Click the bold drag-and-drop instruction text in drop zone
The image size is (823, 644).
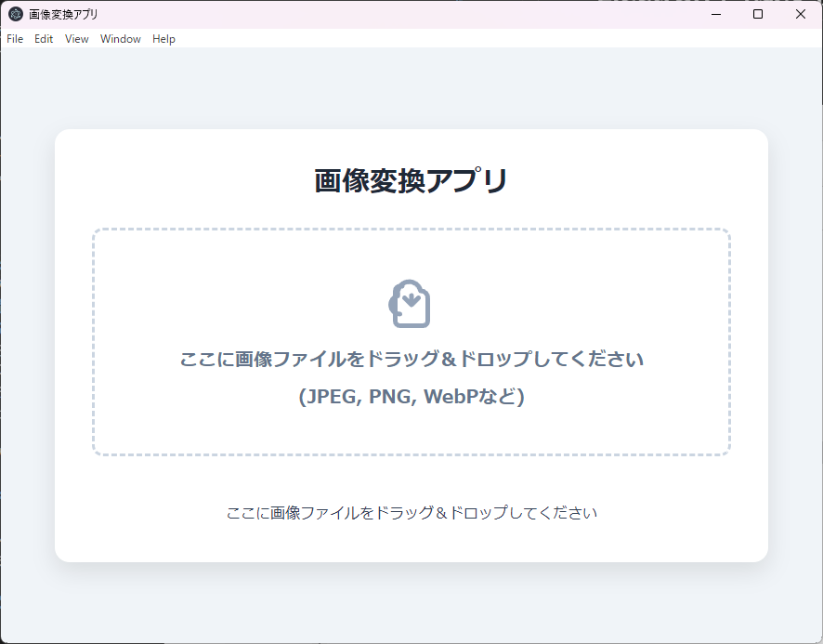(x=411, y=360)
